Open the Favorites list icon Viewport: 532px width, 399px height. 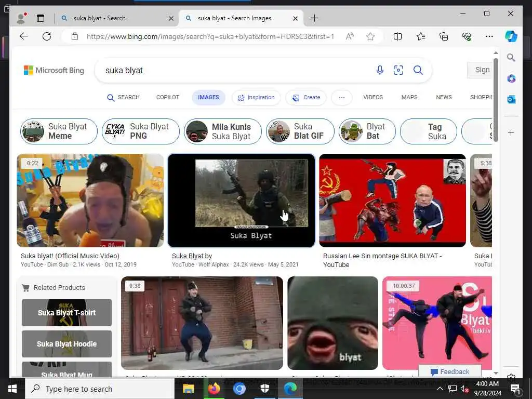tap(421, 36)
